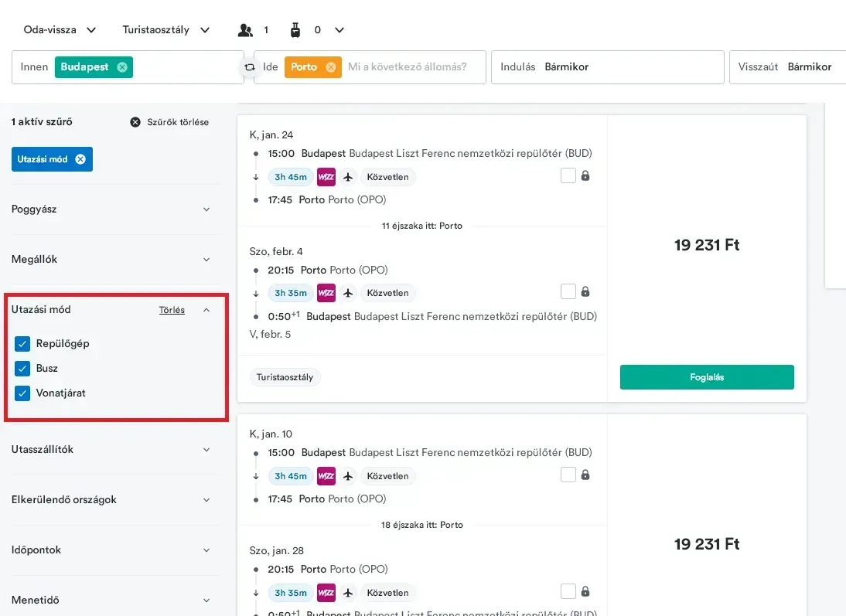Uncheck the Repülőgép checkbox
The image size is (846, 616).
coord(22,344)
